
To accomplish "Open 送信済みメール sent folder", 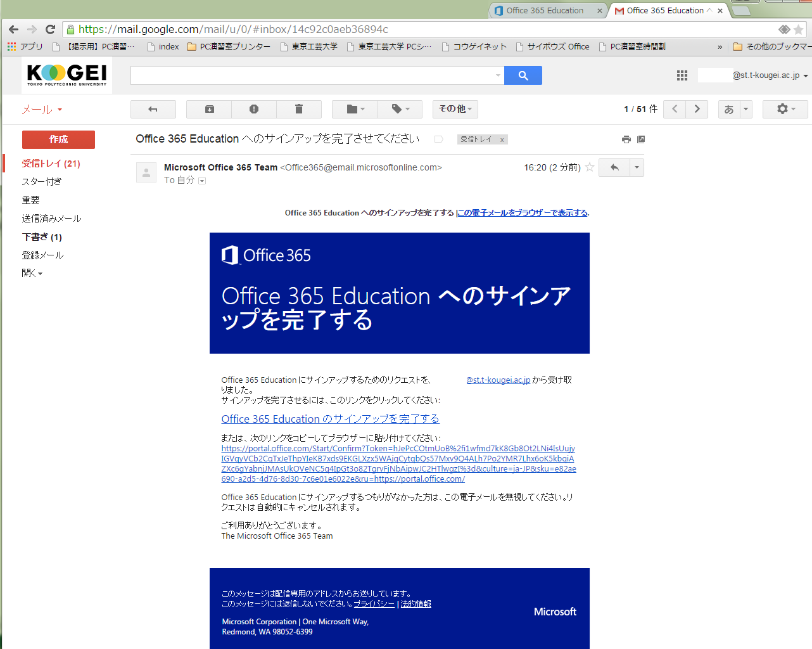I will tap(51, 219).
